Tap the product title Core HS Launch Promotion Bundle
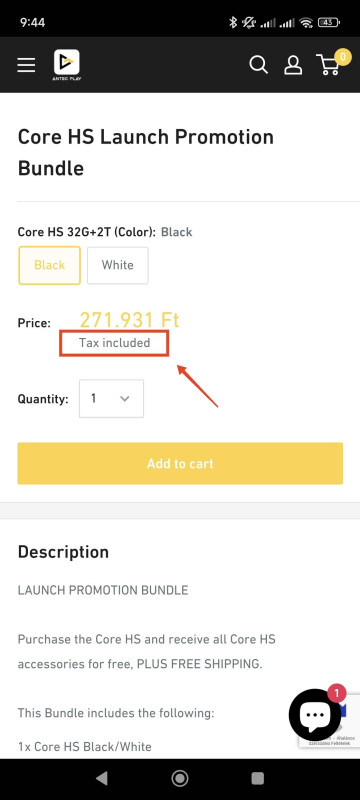This screenshot has width=360, height=800. [146, 153]
